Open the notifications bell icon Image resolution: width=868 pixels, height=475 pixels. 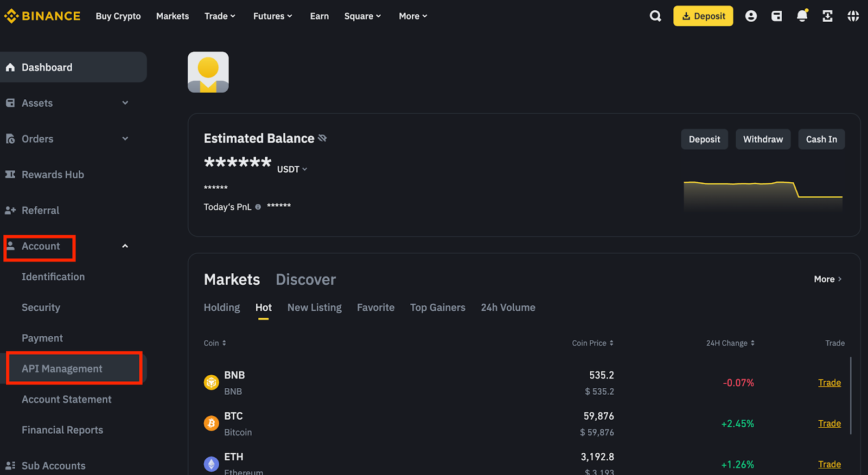(x=802, y=16)
